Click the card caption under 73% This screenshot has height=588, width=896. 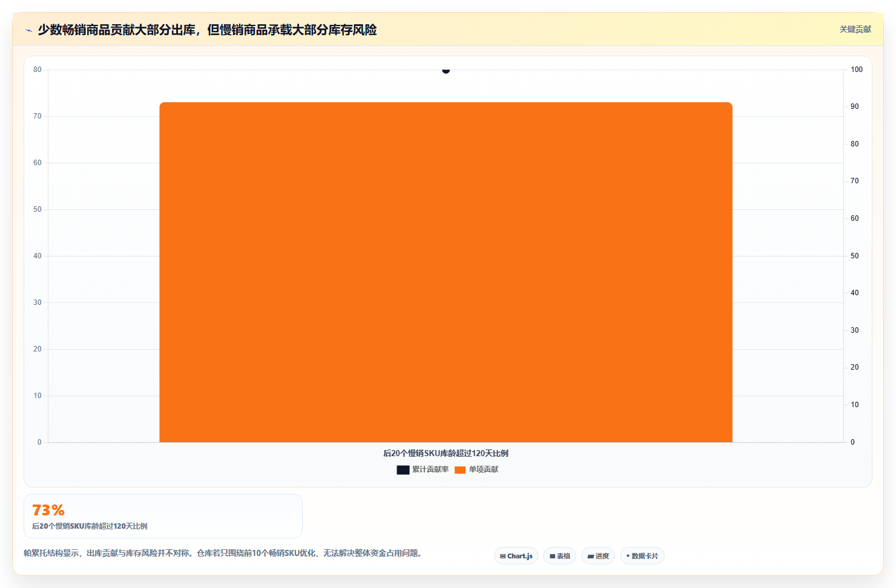tap(90, 526)
